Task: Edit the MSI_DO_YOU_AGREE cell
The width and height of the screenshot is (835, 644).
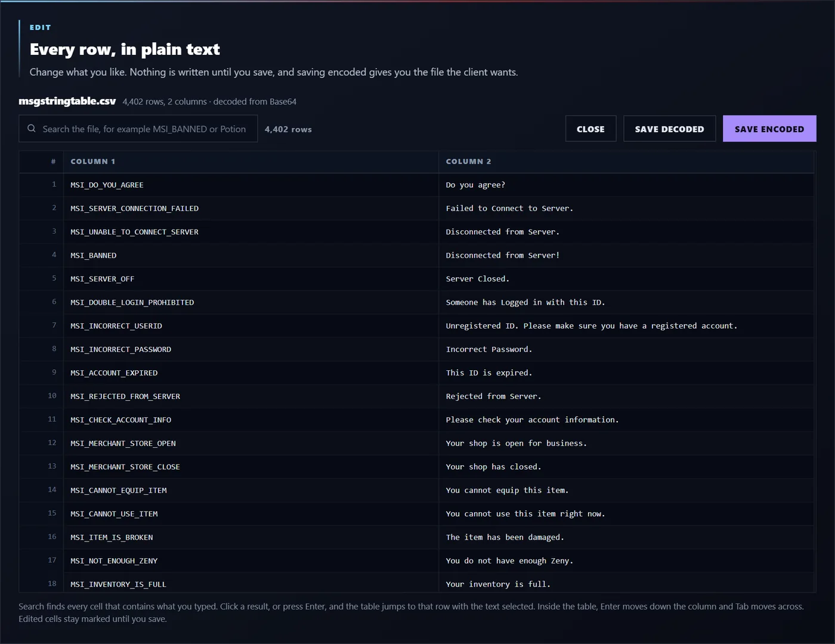Action: coord(251,185)
